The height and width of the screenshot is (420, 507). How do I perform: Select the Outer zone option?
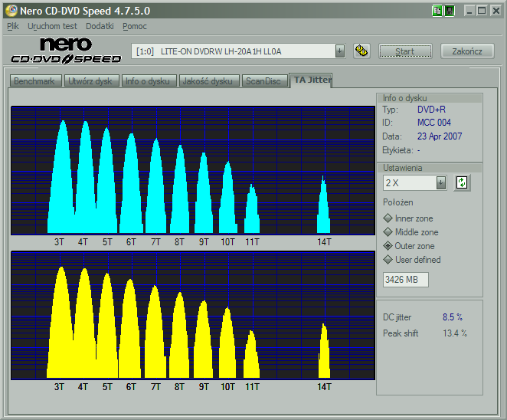coord(409,246)
